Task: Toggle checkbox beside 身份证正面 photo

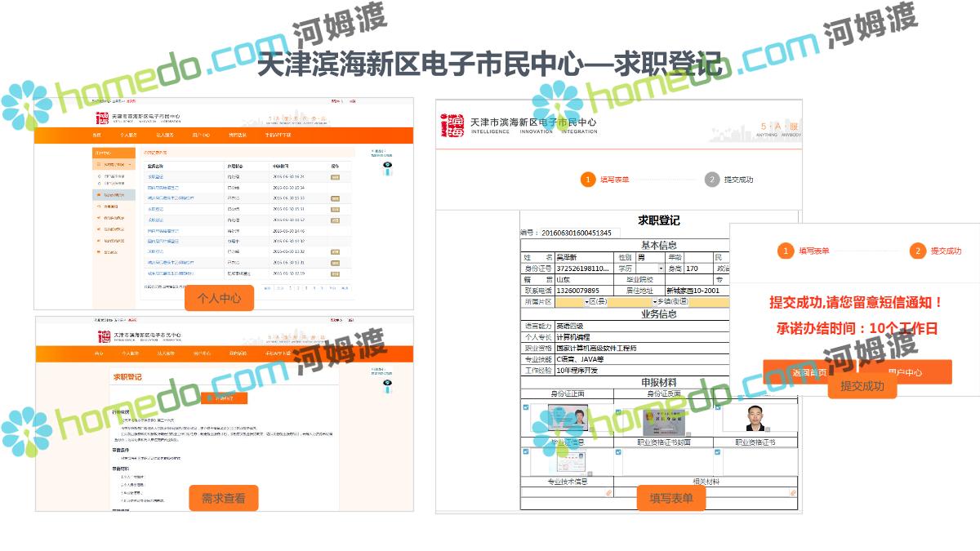Action: pyautogui.click(x=525, y=407)
